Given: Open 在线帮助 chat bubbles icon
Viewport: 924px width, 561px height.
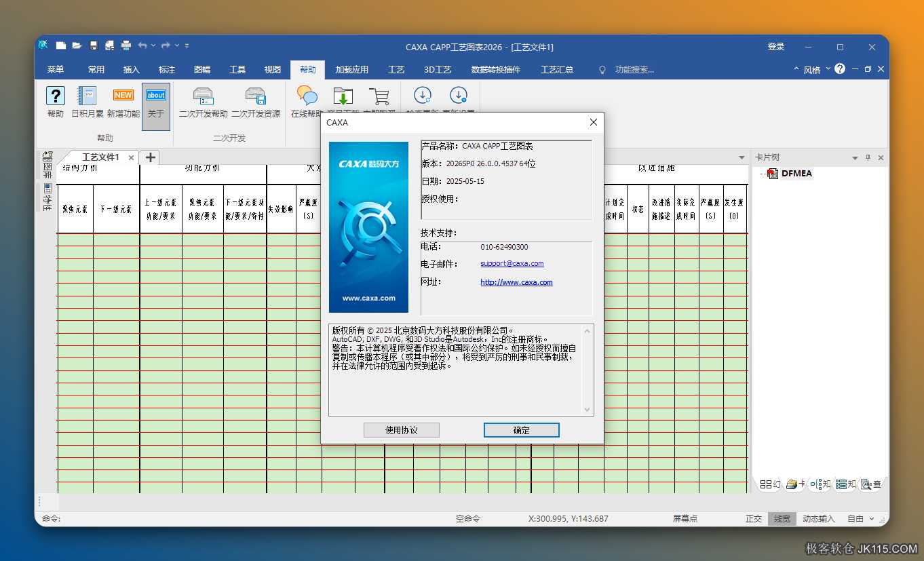Looking at the screenshot, I should [x=307, y=96].
